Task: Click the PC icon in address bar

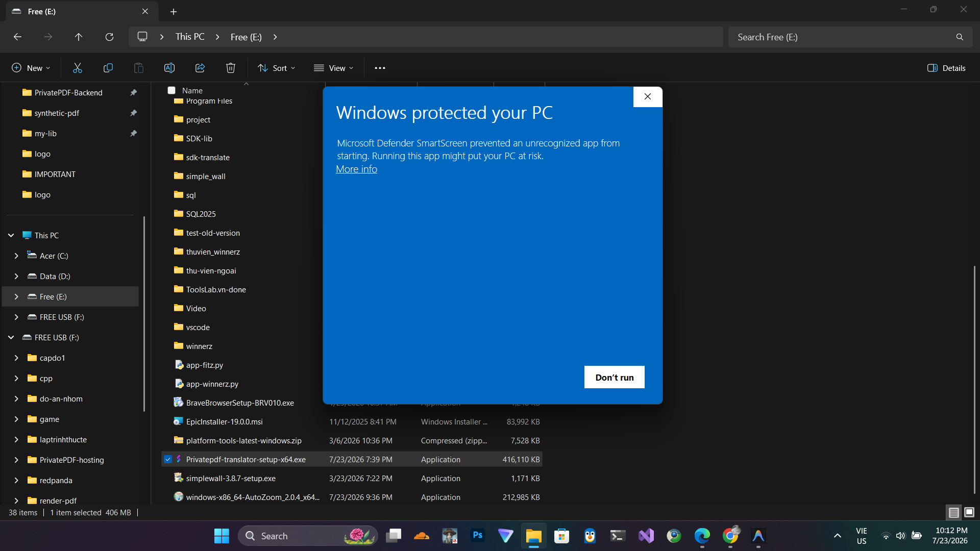Action: click(x=142, y=37)
